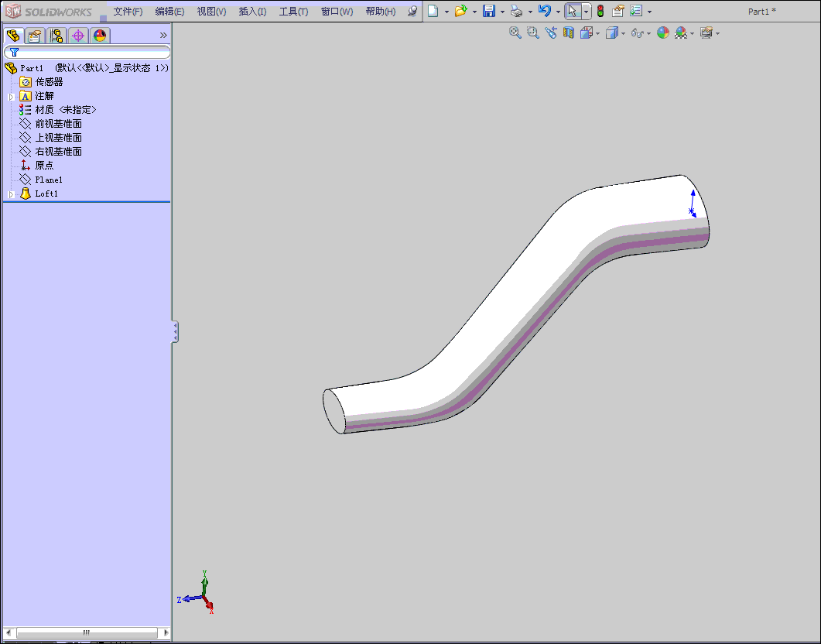Click the Edit Appearance color ball icon
This screenshot has height=644, width=821.
(x=663, y=33)
